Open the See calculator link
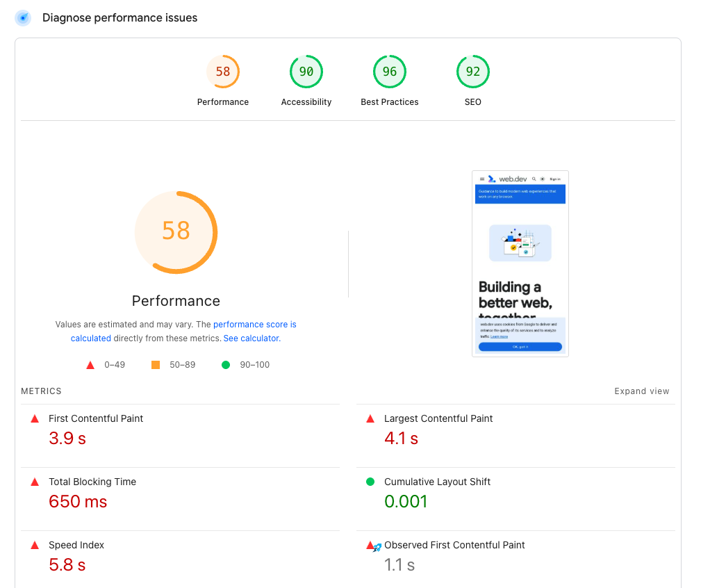 coord(251,338)
